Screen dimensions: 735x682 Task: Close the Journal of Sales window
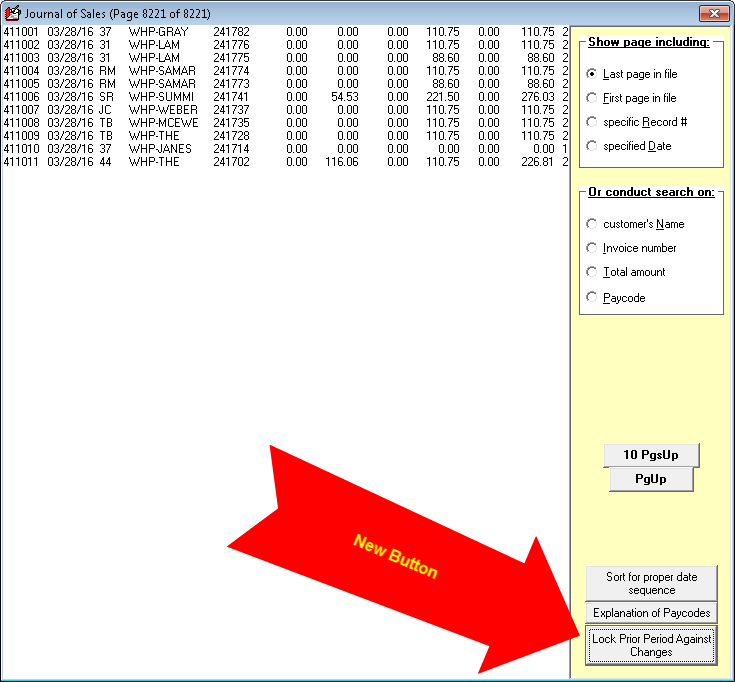[712, 13]
